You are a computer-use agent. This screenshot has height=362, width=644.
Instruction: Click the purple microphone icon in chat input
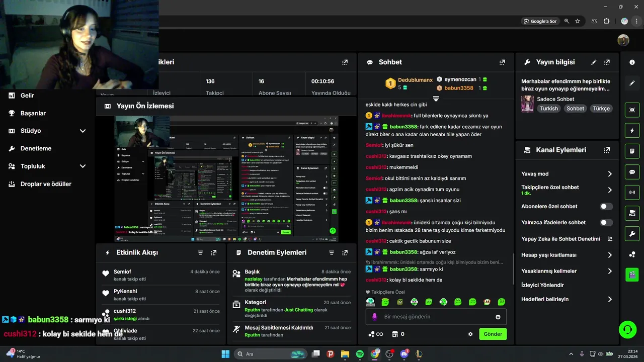tap(374, 317)
